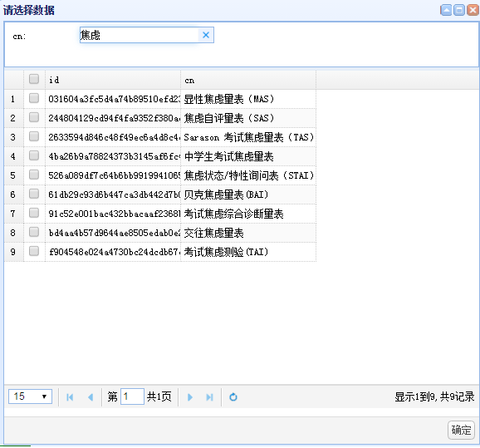Click id cell starting f904548e024a4730
Screen dimensions: 480x448
(x=113, y=252)
